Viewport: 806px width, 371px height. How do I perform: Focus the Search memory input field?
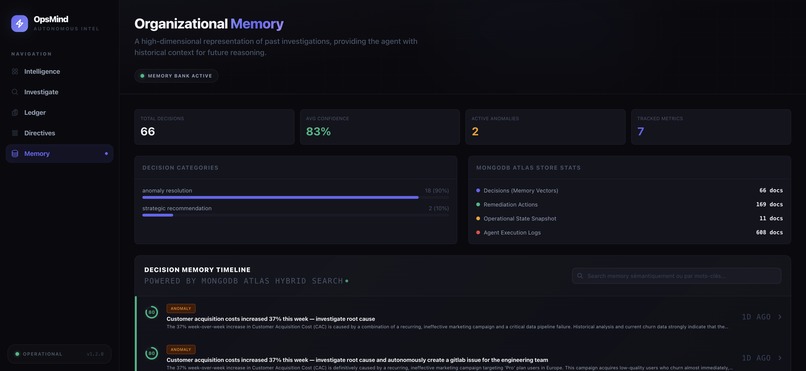click(676, 276)
